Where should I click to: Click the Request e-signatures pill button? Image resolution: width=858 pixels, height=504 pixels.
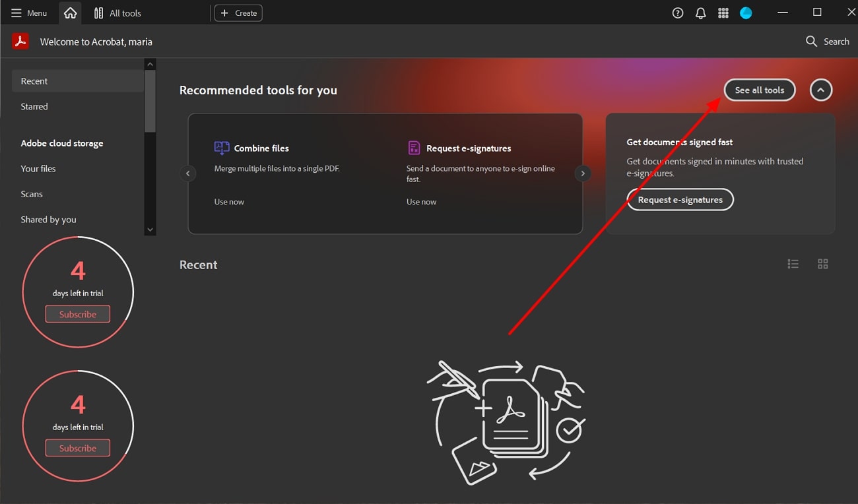pos(680,200)
